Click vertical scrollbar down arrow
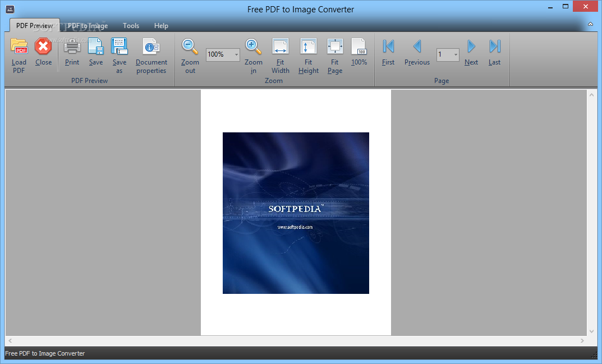The width and height of the screenshot is (602, 364). click(591, 331)
